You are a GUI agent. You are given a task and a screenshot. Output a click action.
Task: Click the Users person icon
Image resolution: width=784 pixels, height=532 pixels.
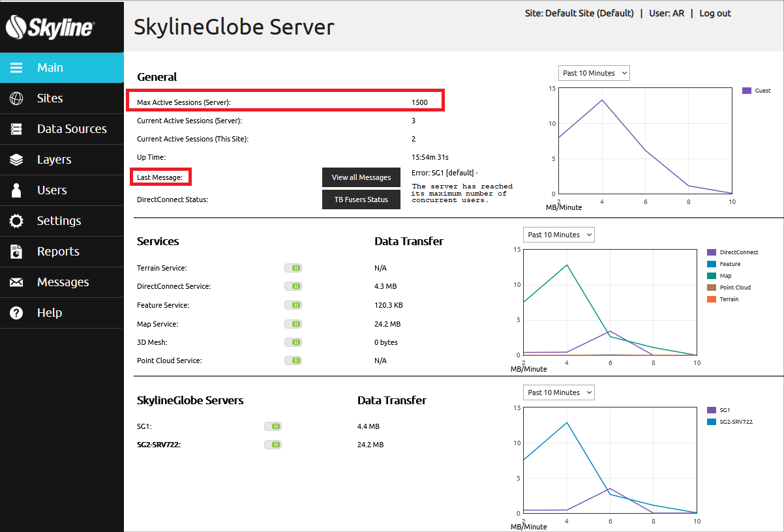pyautogui.click(x=16, y=190)
